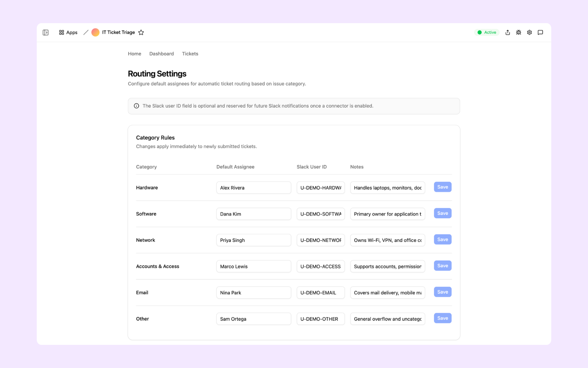Viewport: 588px width, 368px height.
Task: Star the IT Ticket Triage app
Action: [x=141, y=32]
